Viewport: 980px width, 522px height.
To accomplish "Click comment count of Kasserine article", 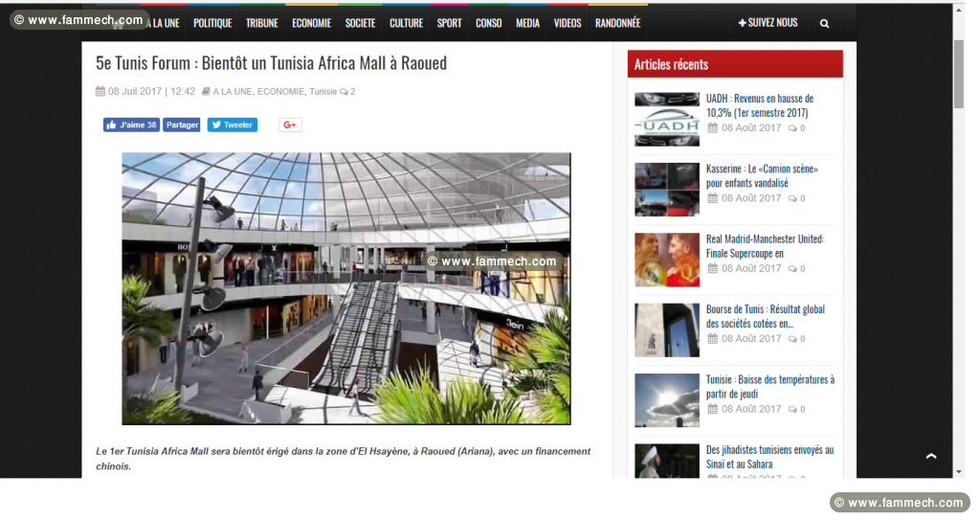I will coord(797,198).
